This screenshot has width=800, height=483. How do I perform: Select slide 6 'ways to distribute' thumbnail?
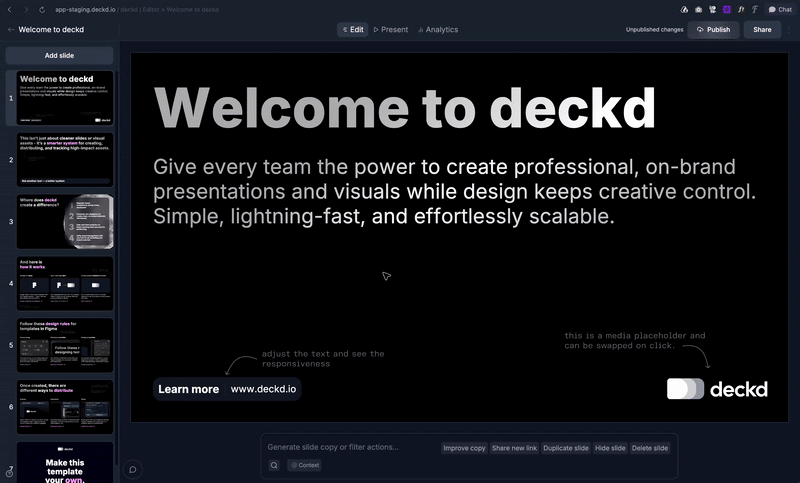tap(65, 406)
